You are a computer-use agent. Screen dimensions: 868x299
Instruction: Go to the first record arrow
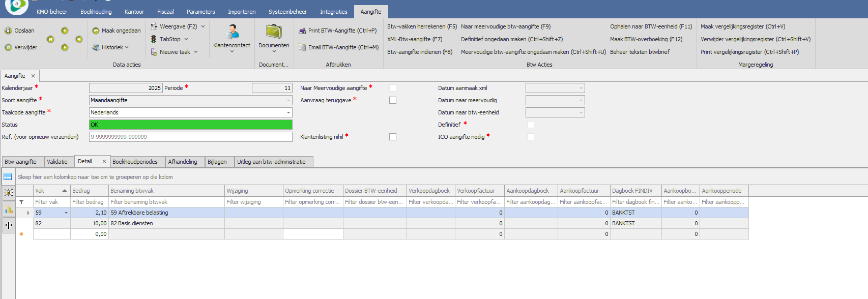coord(50,39)
